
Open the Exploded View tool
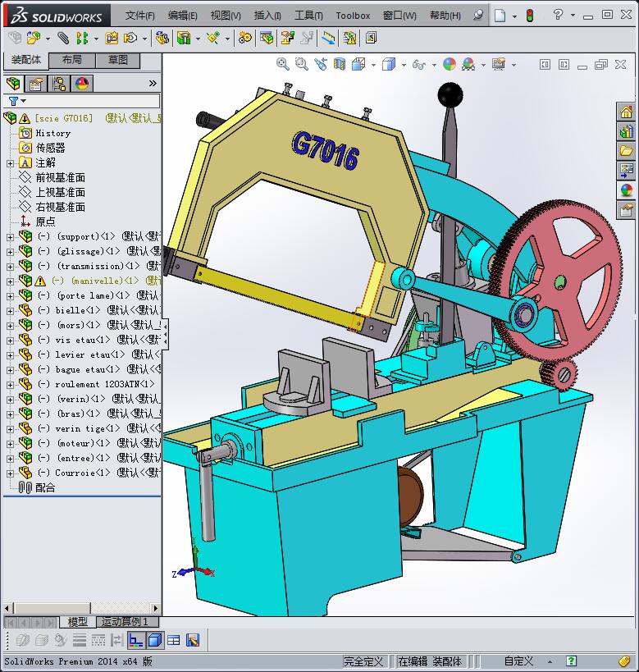tap(287, 38)
